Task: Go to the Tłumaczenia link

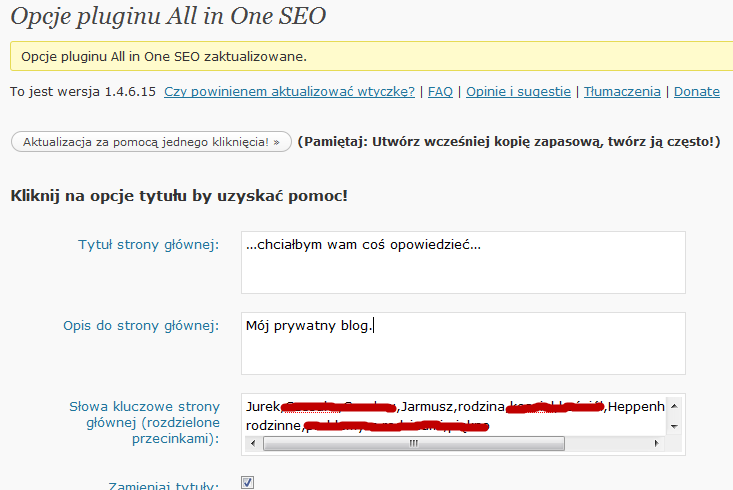Action: coord(622,91)
